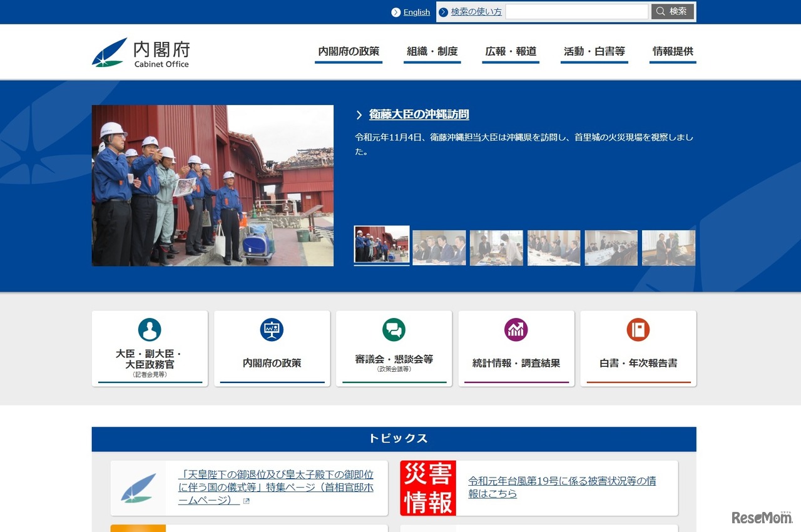Open 統計情報・調査結果 via the chart icon

coord(516,330)
